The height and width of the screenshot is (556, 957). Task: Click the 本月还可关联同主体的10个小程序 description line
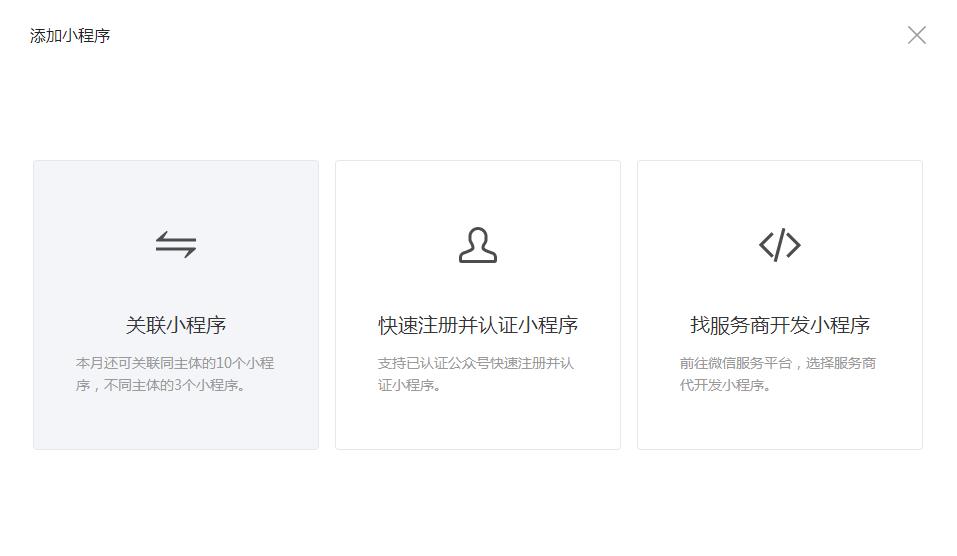(x=175, y=363)
